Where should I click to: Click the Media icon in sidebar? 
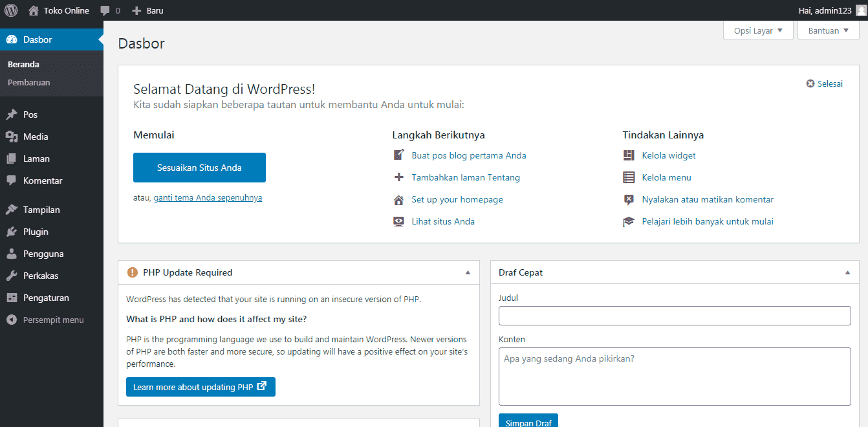pyautogui.click(x=12, y=137)
